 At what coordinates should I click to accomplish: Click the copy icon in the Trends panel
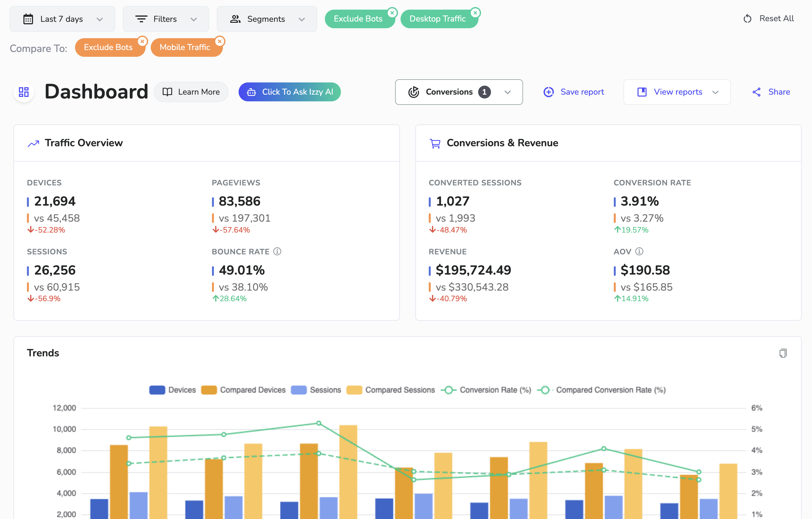click(783, 353)
